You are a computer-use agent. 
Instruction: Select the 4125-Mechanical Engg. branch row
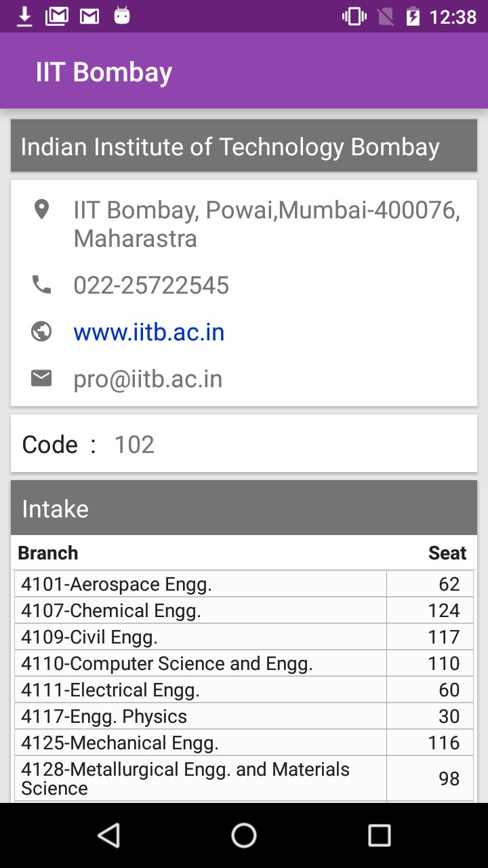244,743
